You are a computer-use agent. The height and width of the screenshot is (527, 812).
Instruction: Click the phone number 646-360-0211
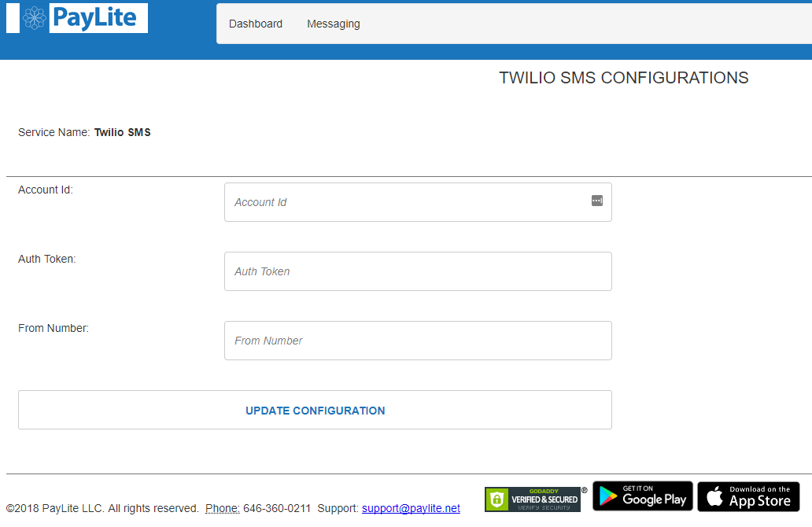[277, 508]
